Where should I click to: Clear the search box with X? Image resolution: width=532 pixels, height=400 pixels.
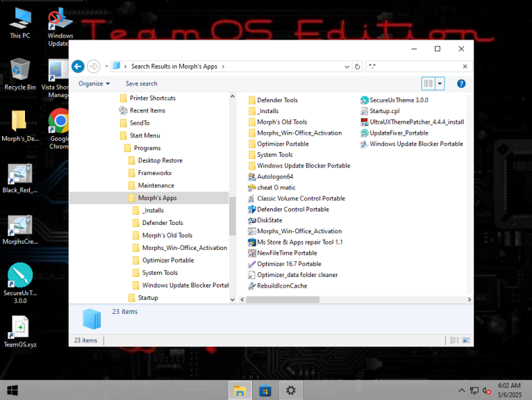[x=465, y=66]
